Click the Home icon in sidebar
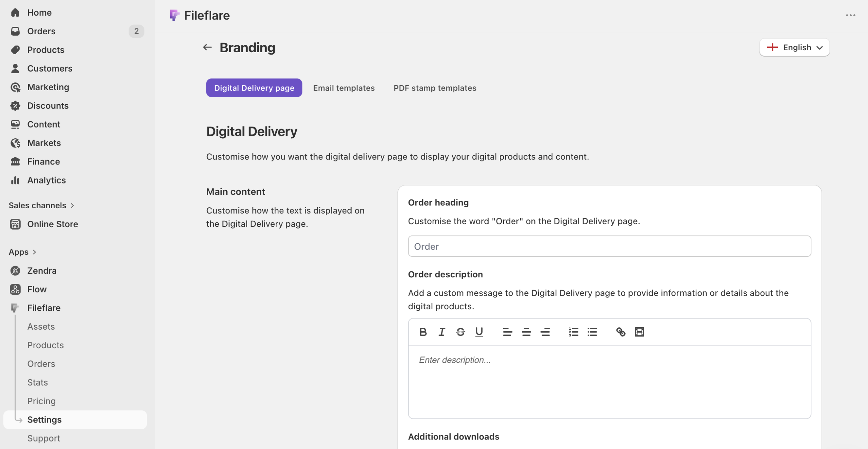868x449 pixels. [15, 13]
